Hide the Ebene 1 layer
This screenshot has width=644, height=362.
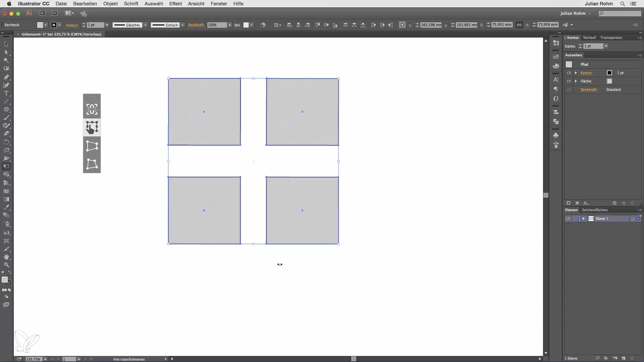pyautogui.click(x=568, y=219)
